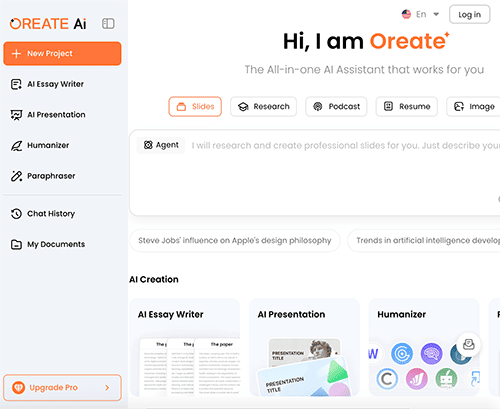
Task: Click the Upgrade Pro chevron arrow
Action: (x=107, y=387)
